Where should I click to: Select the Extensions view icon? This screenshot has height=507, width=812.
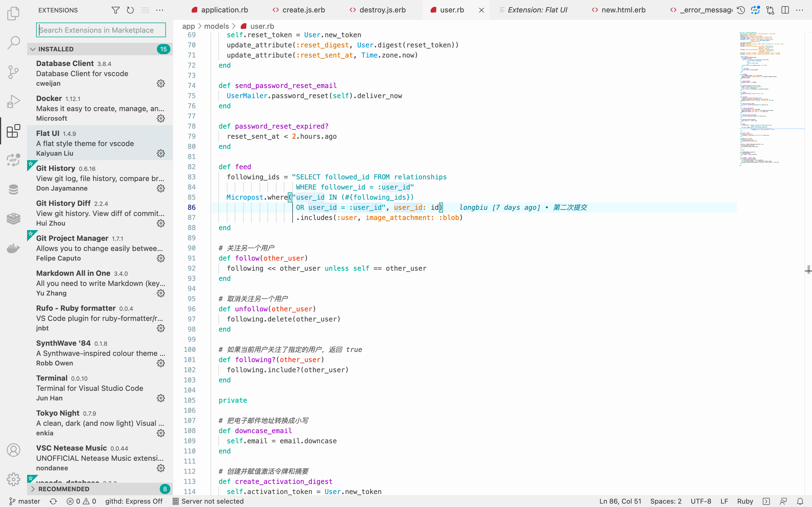pos(14,131)
